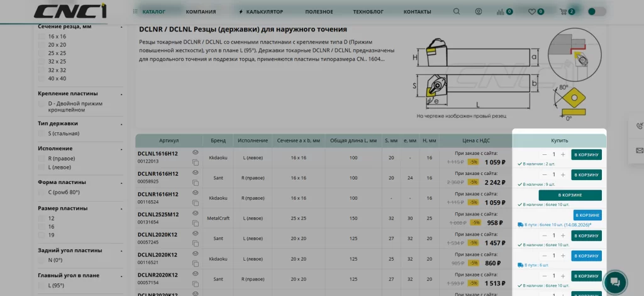Open the search magnifier icon in header
Screen dimensions: 644x296
(457, 11)
